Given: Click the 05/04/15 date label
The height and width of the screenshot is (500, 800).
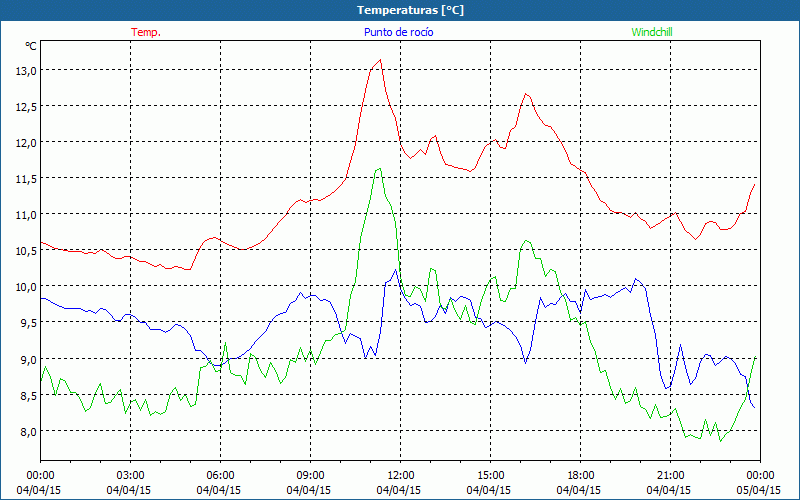Looking at the screenshot, I should click(x=759, y=490).
